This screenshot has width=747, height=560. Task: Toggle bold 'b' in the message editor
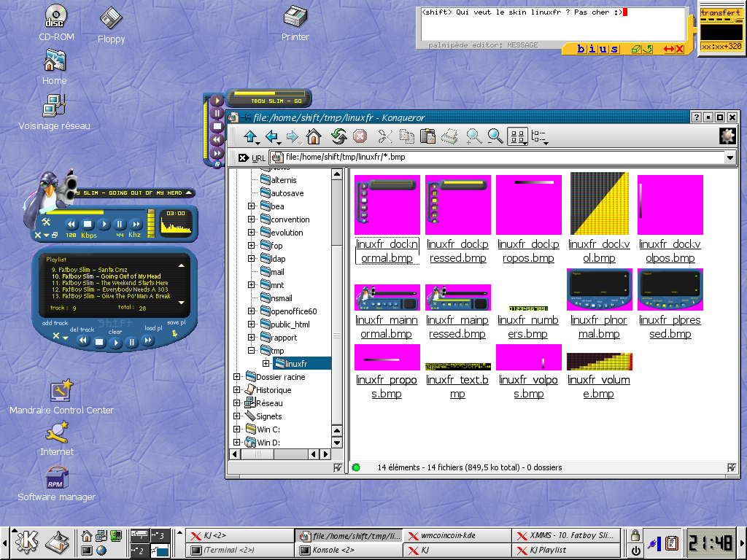[581, 49]
